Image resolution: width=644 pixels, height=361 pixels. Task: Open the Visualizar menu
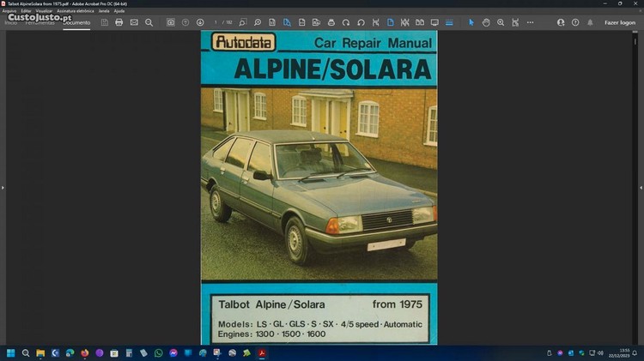(45, 11)
